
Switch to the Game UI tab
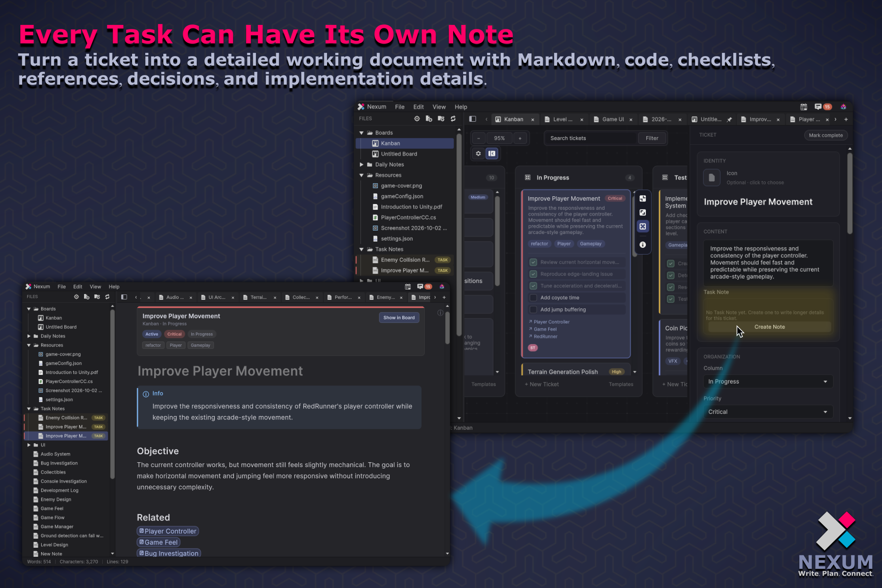click(613, 119)
